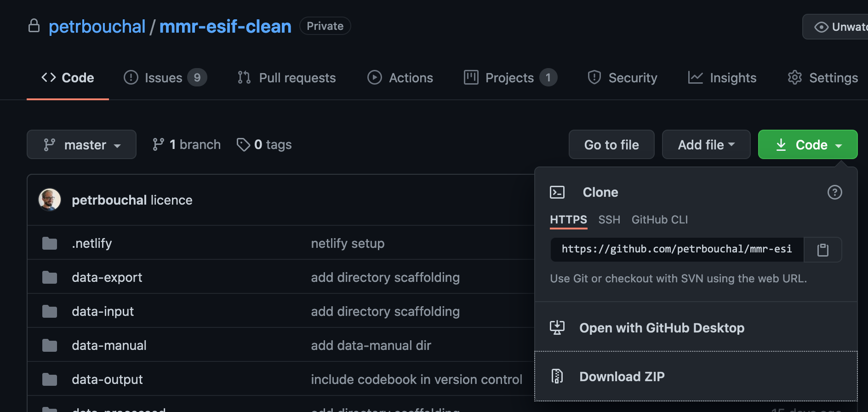Open the 'add data-manual dir' commit message
This screenshot has height=412, width=868.
[371, 345]
